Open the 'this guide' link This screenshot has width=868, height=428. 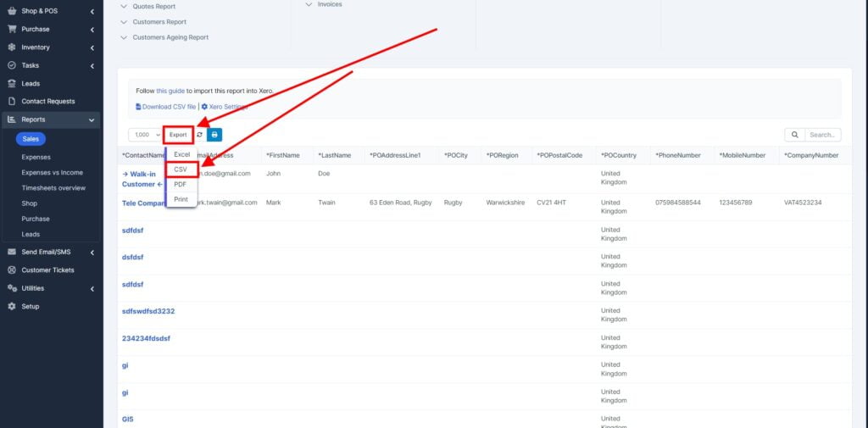coord(170,91)
